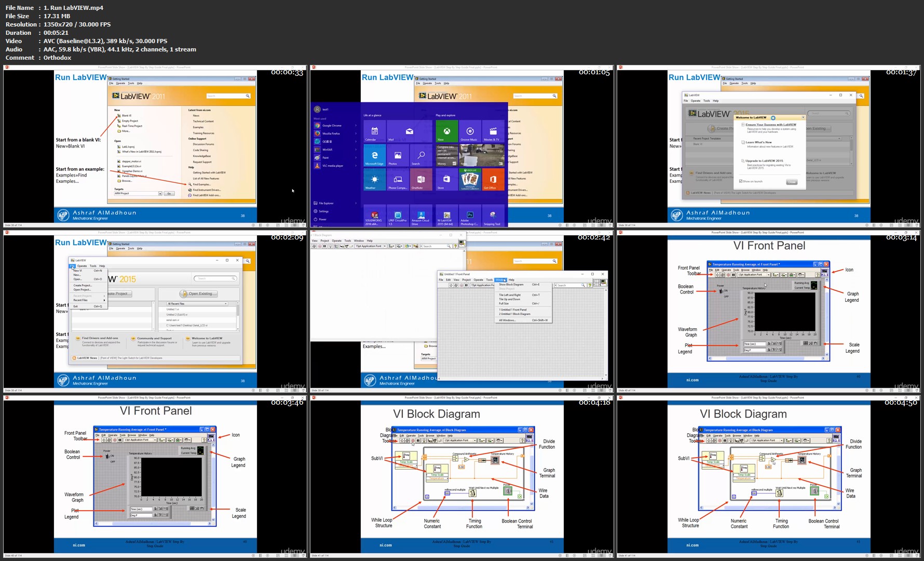
Task: Open the Weather tile
Action: point(375,179)
